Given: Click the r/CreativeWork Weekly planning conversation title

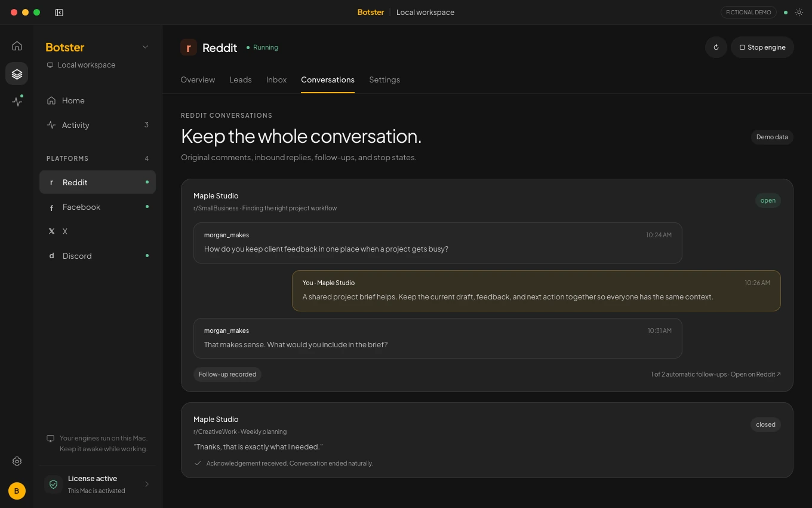Looking at the screenshot, I should (240, 432).
